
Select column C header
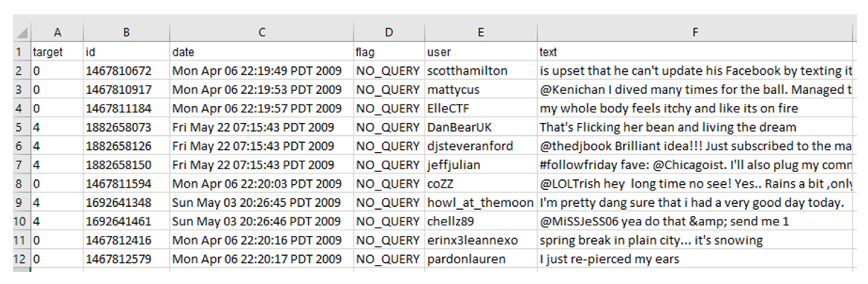[262, 32]
